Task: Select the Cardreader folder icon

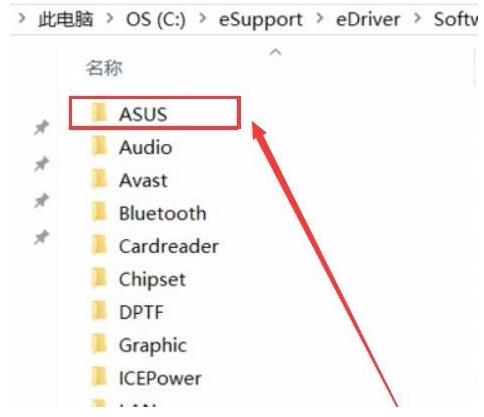Action: point(99,245)
